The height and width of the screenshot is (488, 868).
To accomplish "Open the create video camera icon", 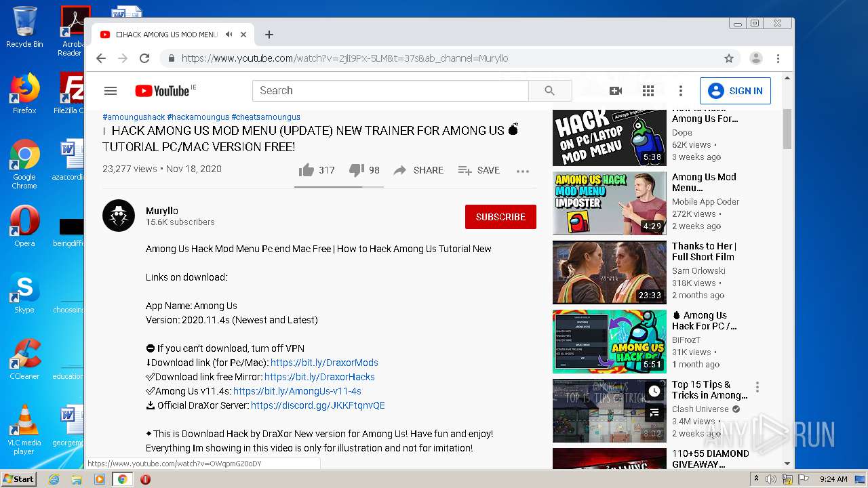I will tap(616, 91).
